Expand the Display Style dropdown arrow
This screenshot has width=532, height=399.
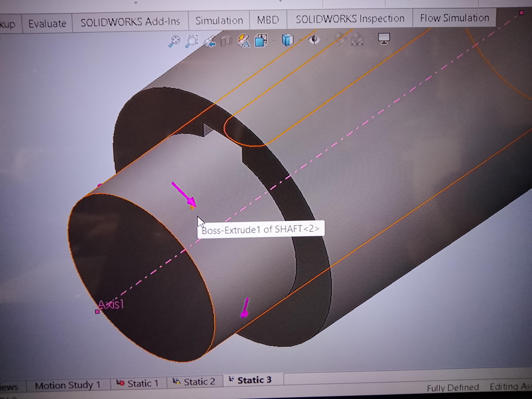[x=300, y=40]
